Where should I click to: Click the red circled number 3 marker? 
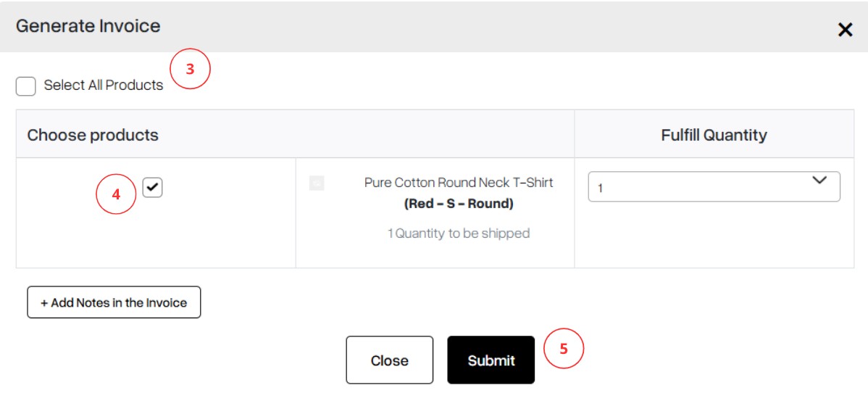pyautogui.click(x=191, y=69)
